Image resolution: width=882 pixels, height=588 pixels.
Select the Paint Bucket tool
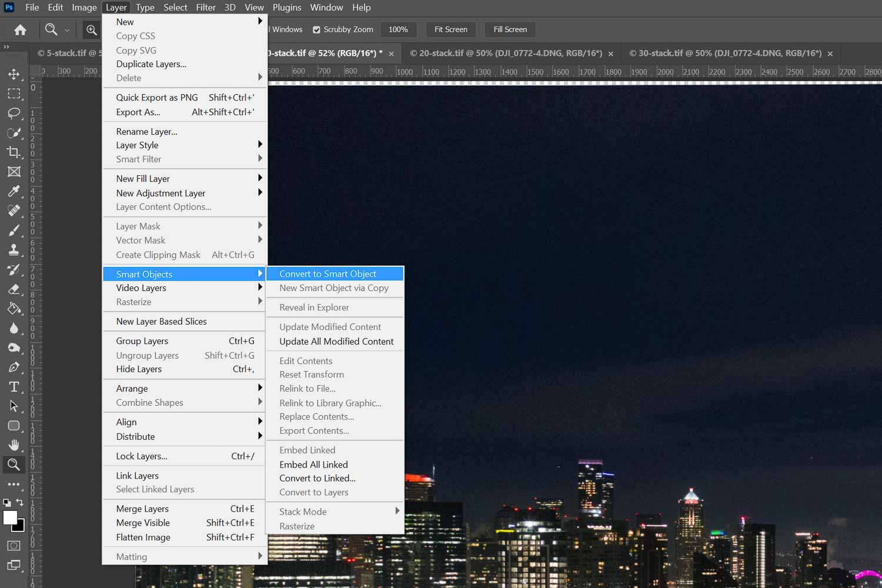click(x=14, y=308)
